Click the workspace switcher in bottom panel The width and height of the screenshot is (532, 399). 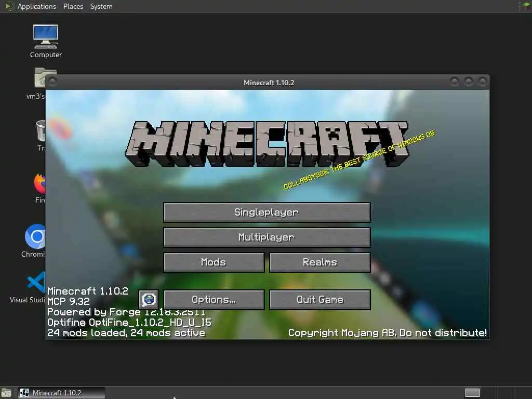coord(472,393)
